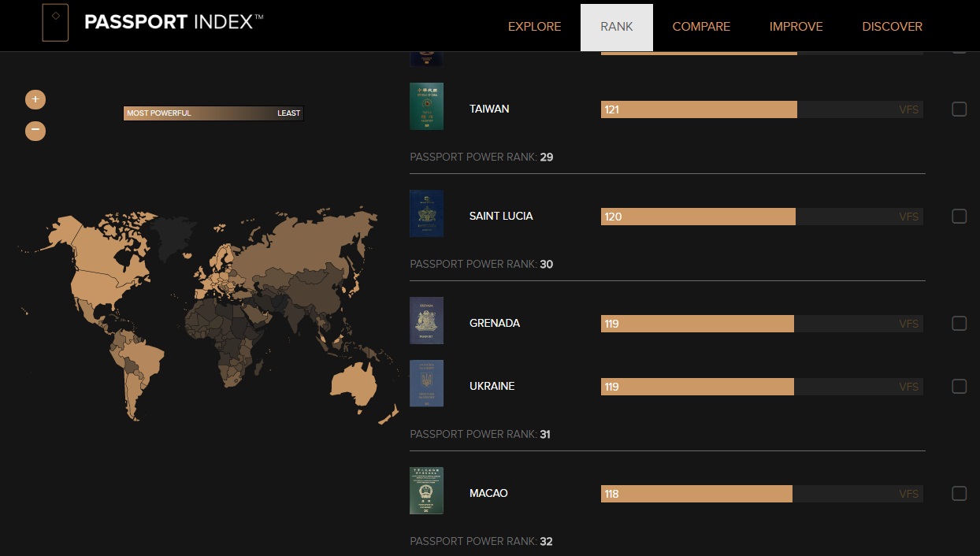
Task: Click the Most Powerful to Least legend
Action: (x=213, y=113)
